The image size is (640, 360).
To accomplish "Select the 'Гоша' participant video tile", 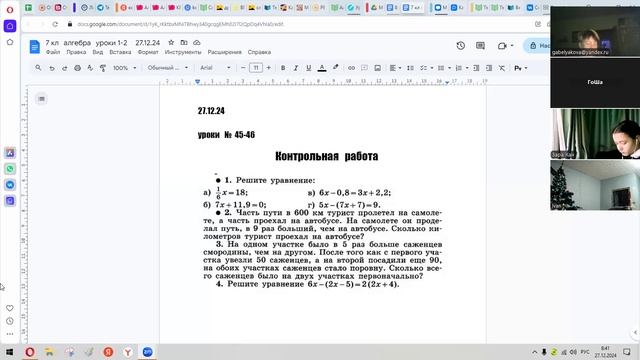I will 595,82.
